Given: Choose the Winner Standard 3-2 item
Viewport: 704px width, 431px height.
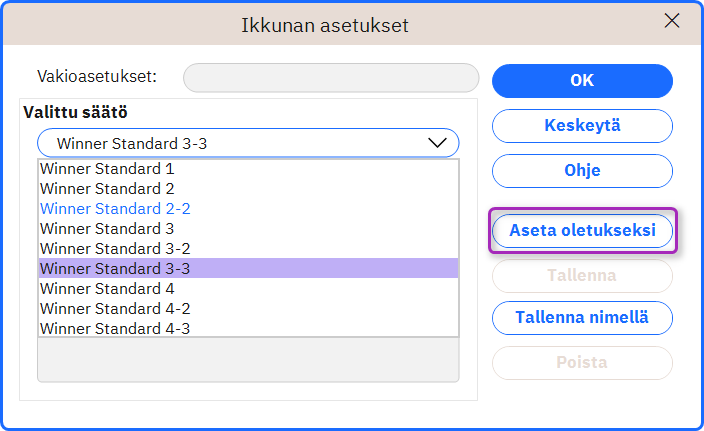Looking at the screenshot, I should [248, 248].
